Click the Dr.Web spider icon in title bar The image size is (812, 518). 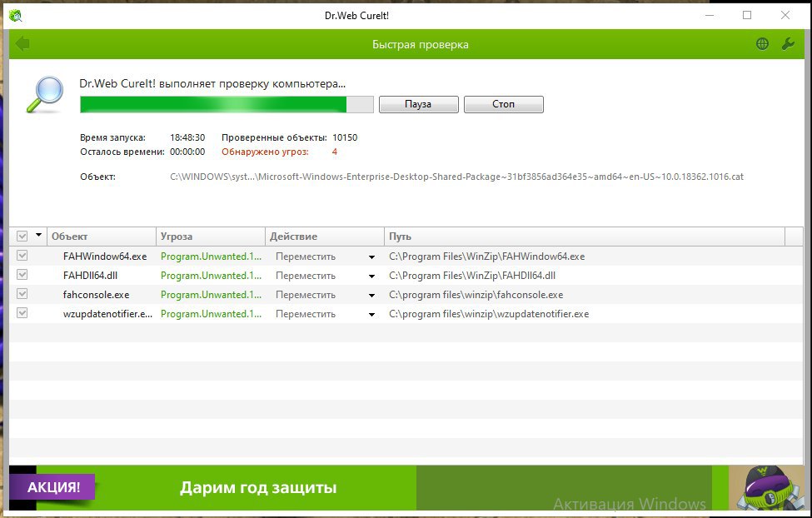[16, 16]
